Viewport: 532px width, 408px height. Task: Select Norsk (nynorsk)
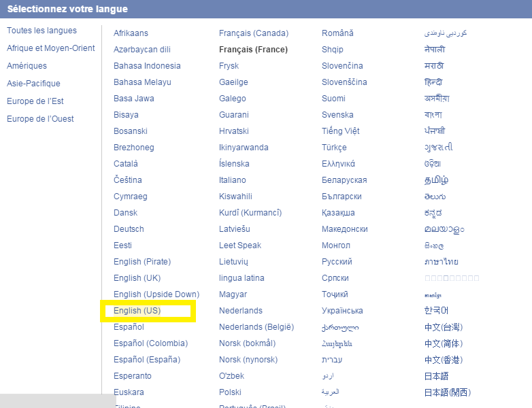(248, 360)
